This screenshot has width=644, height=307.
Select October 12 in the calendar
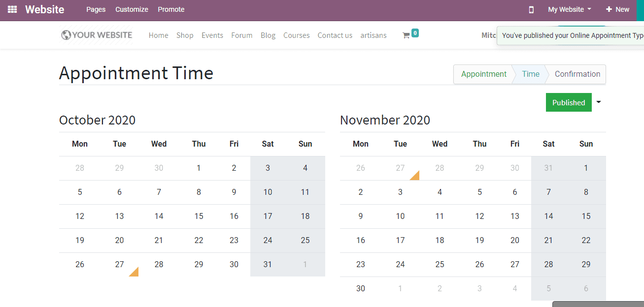pos(80,216)
